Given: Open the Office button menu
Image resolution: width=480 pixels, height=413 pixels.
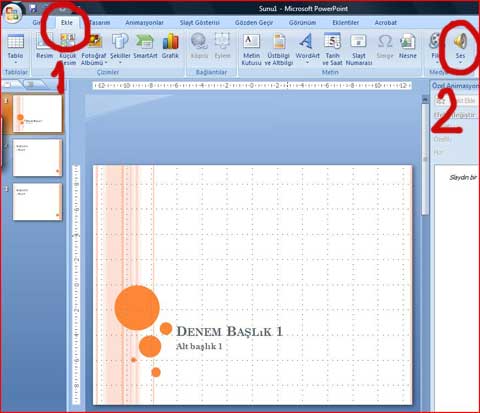Looking at the screenshot, I should [12, 13].
